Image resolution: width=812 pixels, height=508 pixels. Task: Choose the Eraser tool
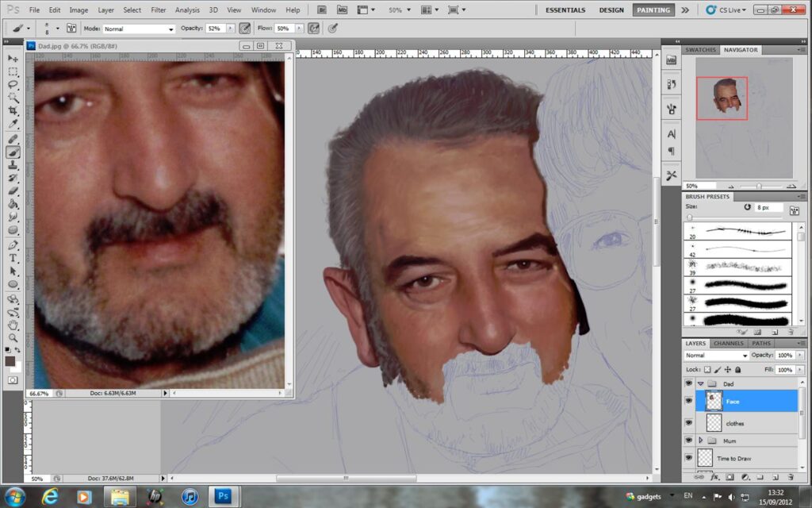pos(13,191)
